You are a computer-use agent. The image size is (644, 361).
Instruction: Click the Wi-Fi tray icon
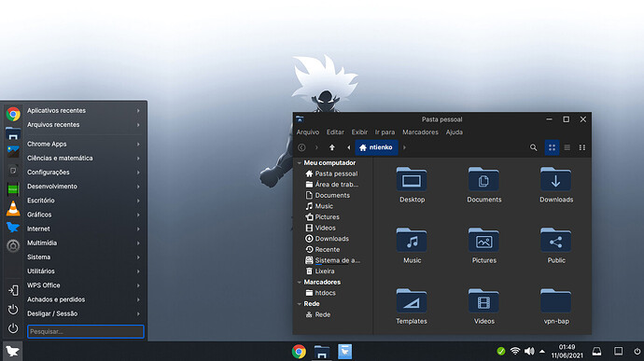coord(515,351)
